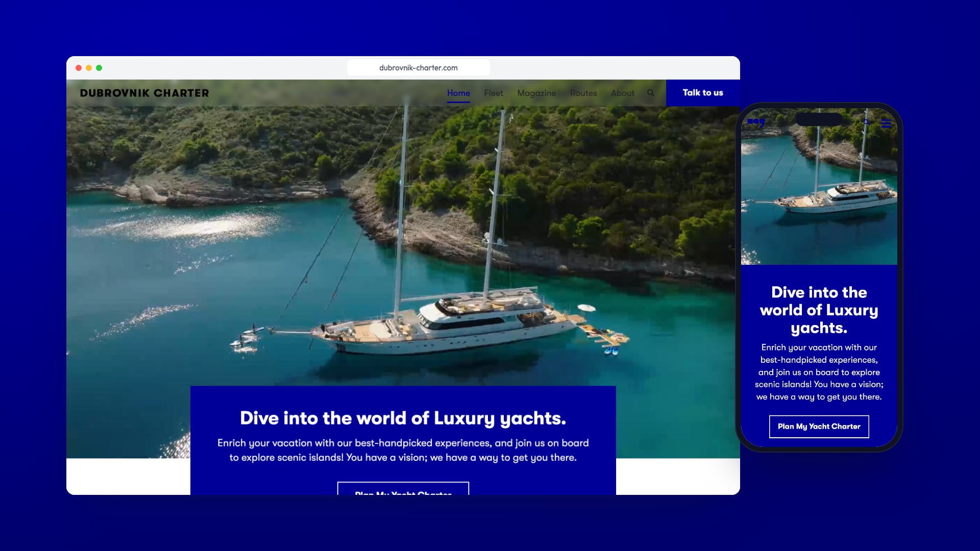Click the phone mockup 'Dive into the world' heading
Screen dimensions: 980x551
pos(819,310)
